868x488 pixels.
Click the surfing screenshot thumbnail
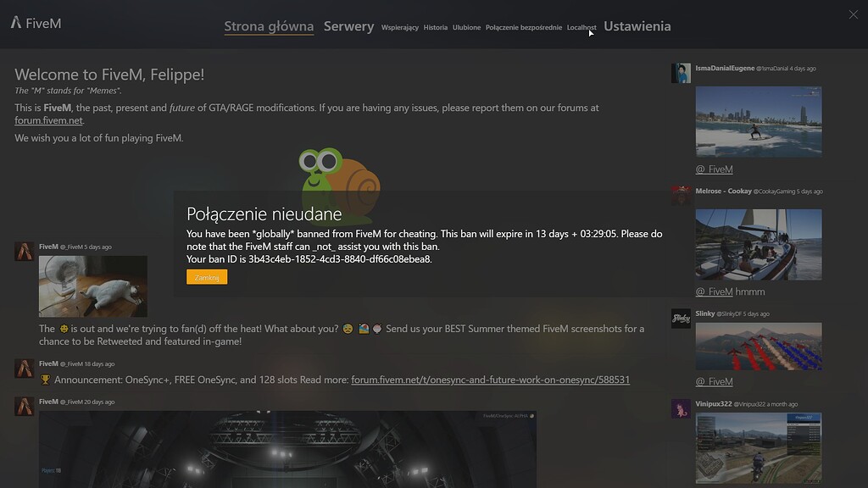(759, 121)
